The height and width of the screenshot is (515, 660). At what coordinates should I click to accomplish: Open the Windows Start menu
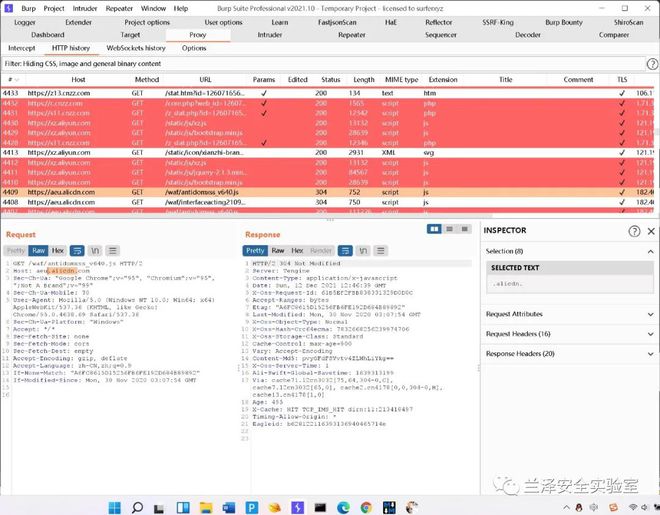114,507
